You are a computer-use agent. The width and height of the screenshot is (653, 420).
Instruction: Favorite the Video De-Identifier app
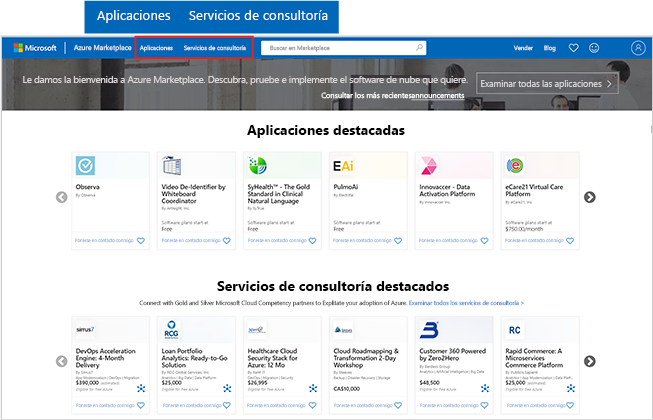(x=227, y=241)
